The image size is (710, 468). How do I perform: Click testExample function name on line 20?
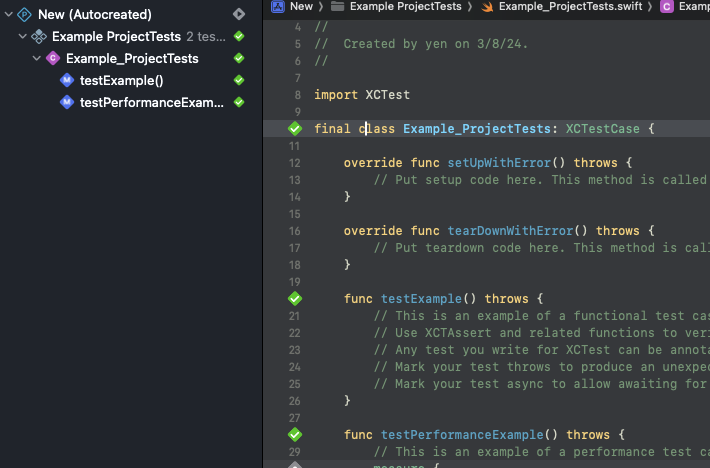click(x=421, y=299)
